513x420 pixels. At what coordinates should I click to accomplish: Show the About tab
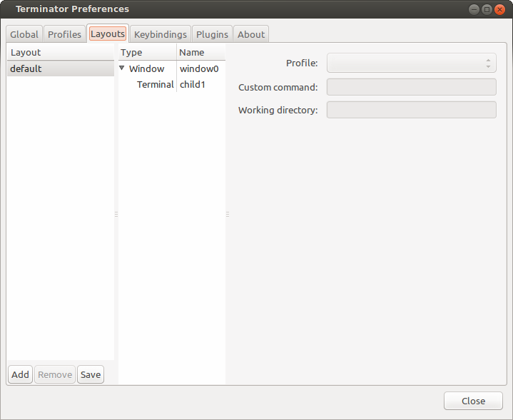[x=251, y=34]
